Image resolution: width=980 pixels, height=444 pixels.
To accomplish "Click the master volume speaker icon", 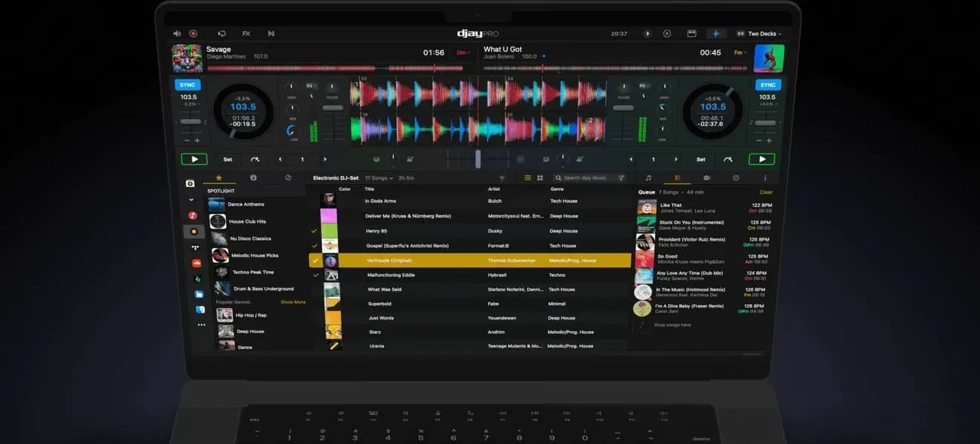I will [x=177, y=33].
